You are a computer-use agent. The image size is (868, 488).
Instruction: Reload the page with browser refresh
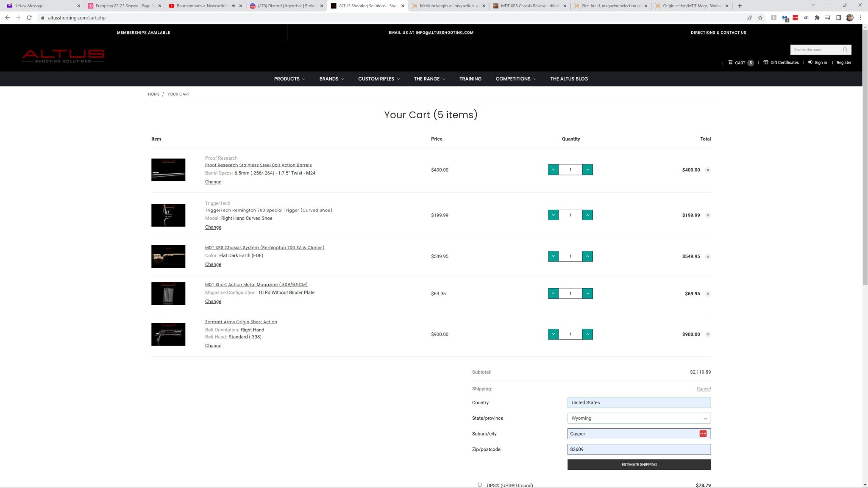click(x=29, y=18)
